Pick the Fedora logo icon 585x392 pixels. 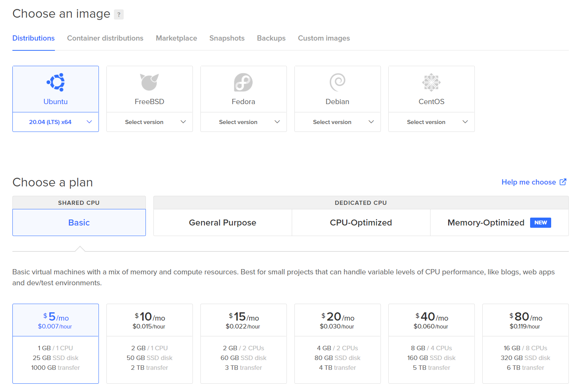tap(243, 82)
